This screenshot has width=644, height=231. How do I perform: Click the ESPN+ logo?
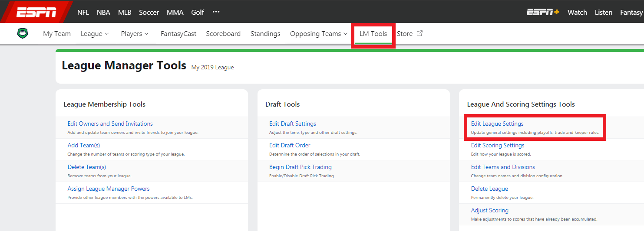click(543, 12)
